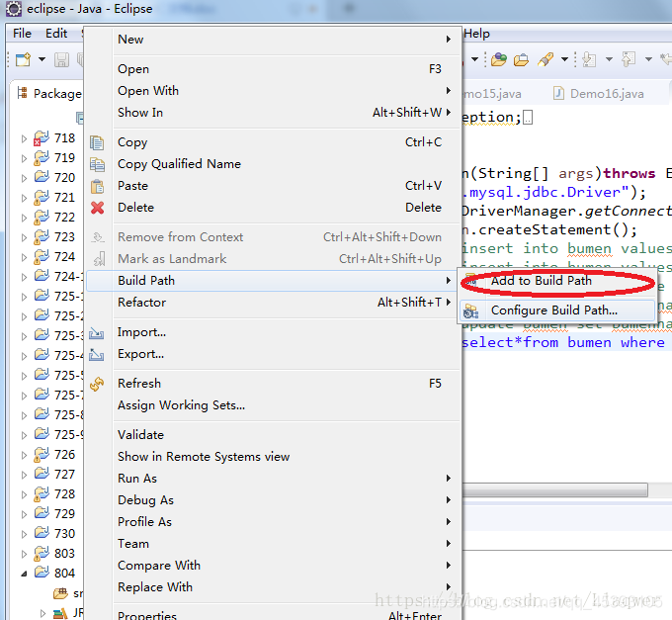Select project 722 in Package Explorer
The height and width of the screenshot is (620, 672).
64,218
